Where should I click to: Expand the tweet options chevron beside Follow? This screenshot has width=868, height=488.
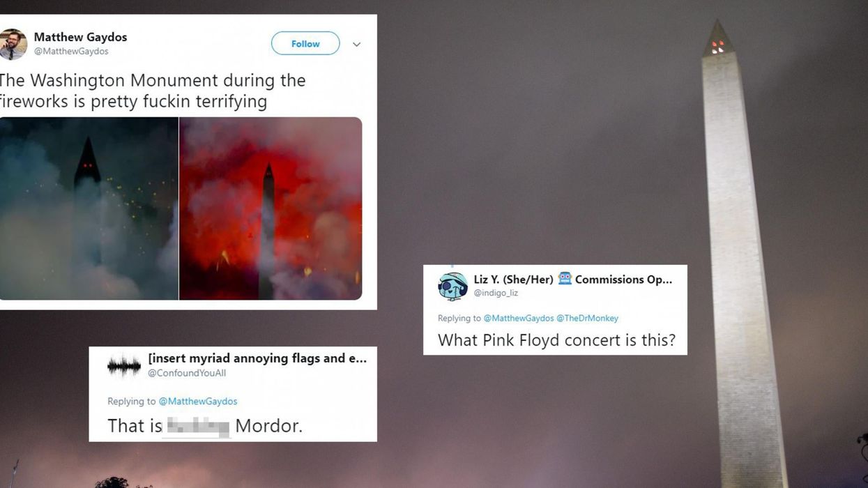[356, 44]
